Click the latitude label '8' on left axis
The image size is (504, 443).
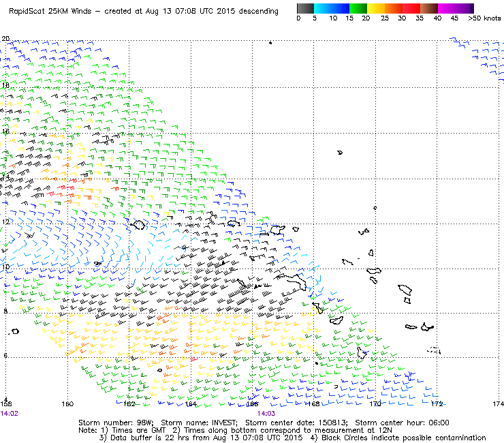(x=5, y=311)
